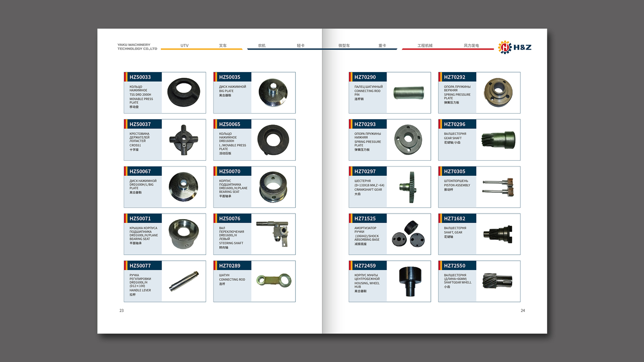Open the HZ50067 big plate photo

[x=183, y=187]
